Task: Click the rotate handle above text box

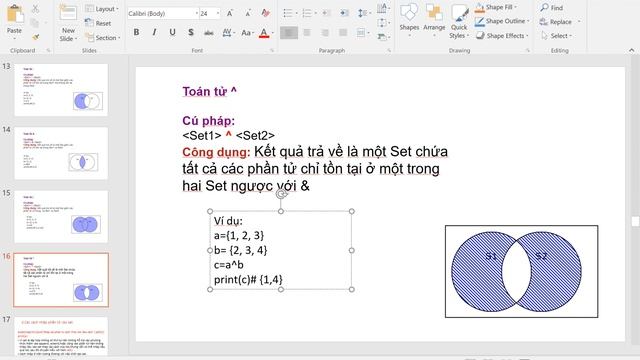Action: [x=281, y=194]
